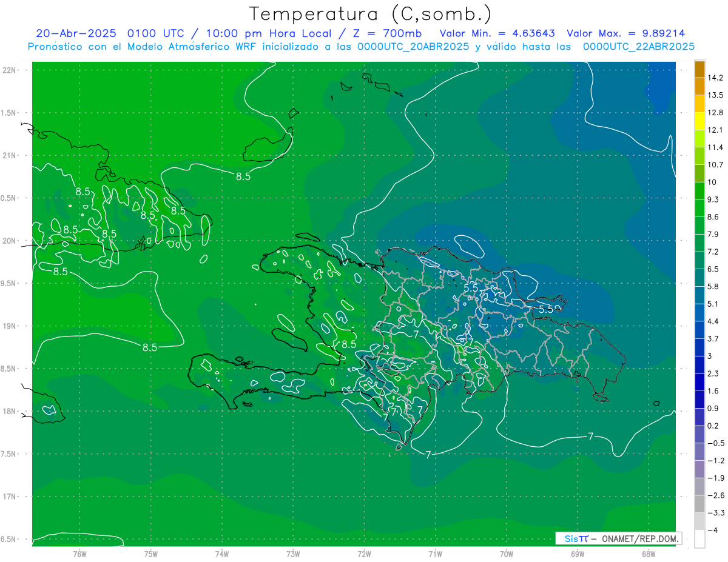
Task: Click the "-1.9" colorbar label
Action: 715,478
